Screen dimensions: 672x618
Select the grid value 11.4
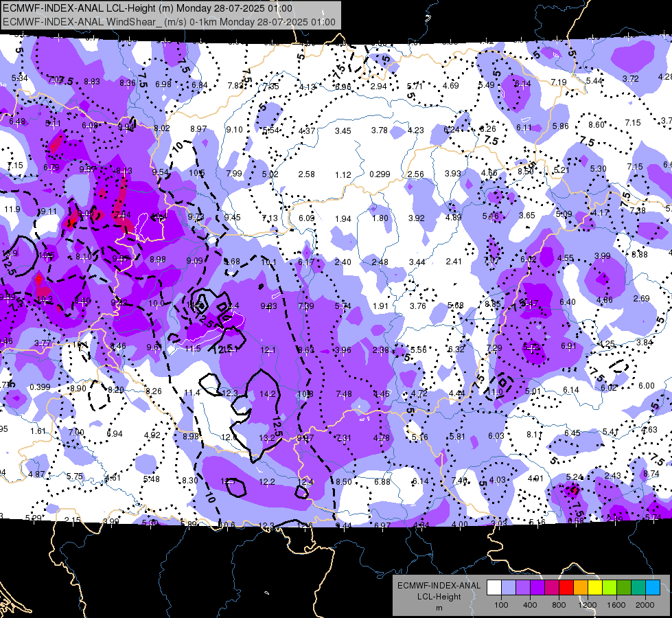[192, 393]
